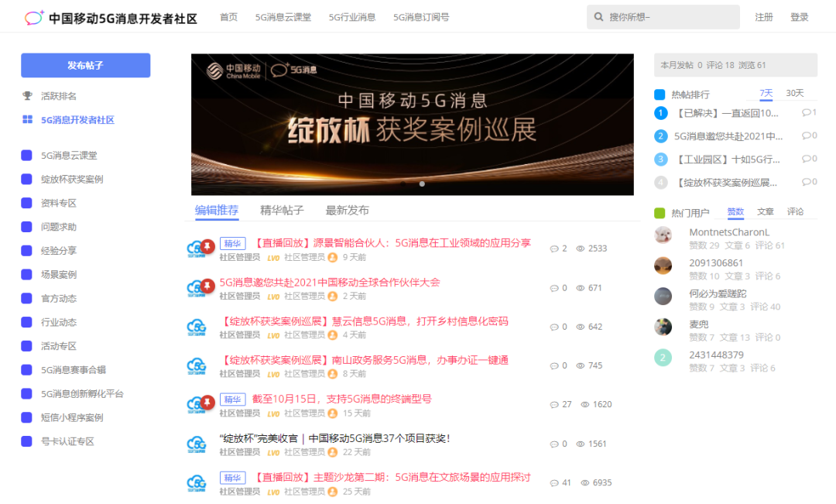Open post 主题沙龙第二期 文旅场景的应用探讨
This screenshot has height=504, width=836.
392,478
